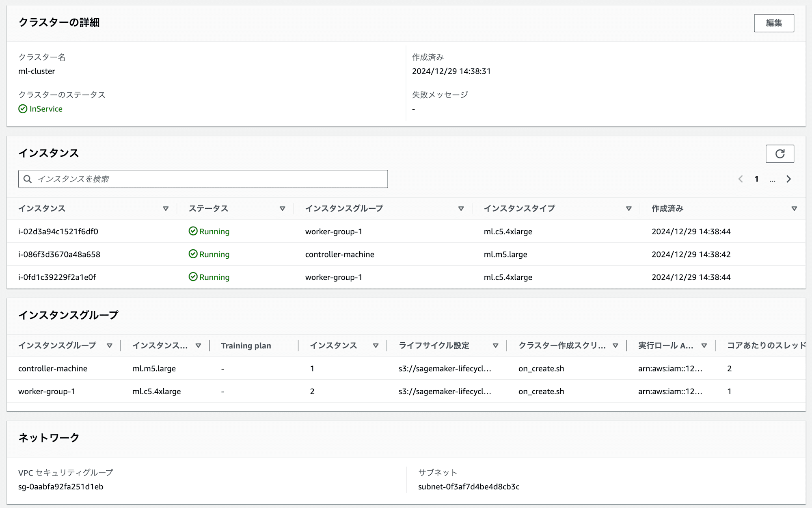The height and width of the screenshot is (508, 812).
Task: Click cluster name ml-cluster
Action: click(37, 71)
